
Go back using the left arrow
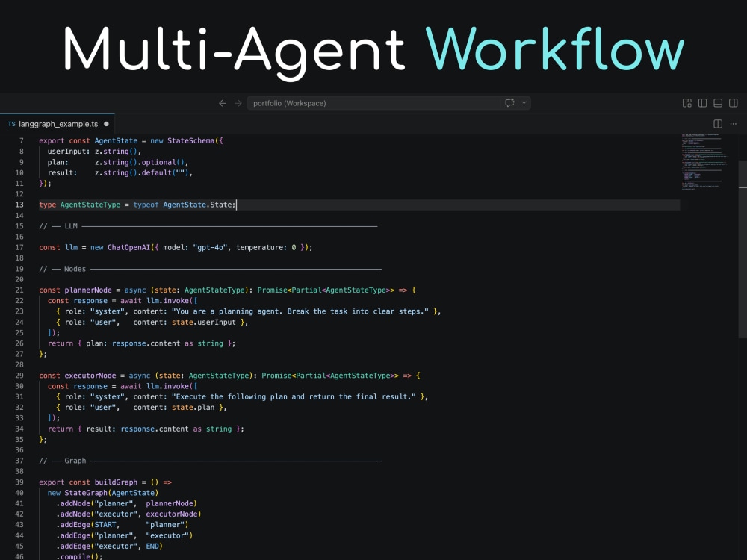click(x=223, y=103)
